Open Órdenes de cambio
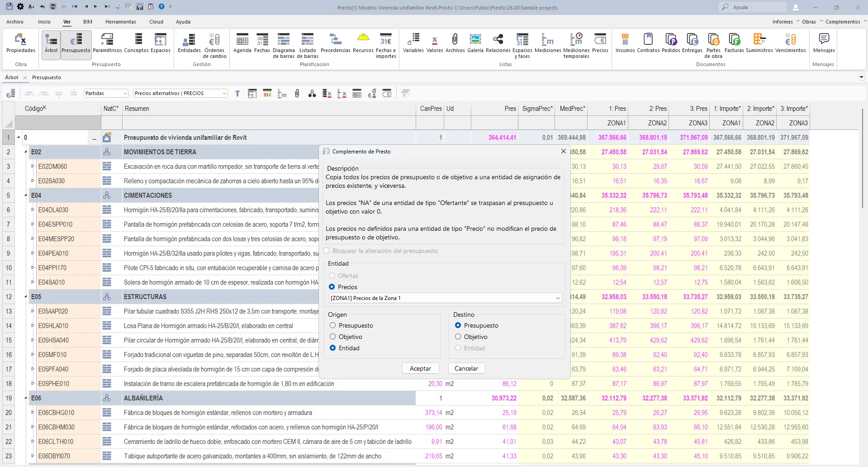The image size is (868, 467). pos(214,46)
